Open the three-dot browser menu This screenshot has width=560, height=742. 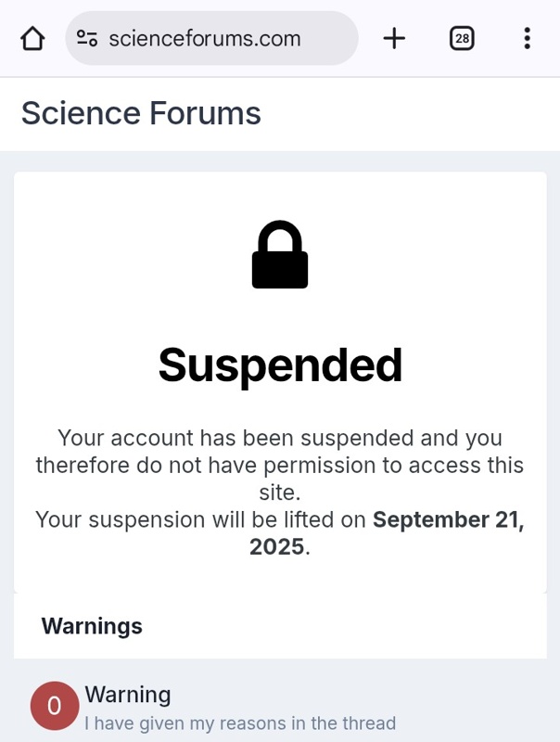point(527,38)
